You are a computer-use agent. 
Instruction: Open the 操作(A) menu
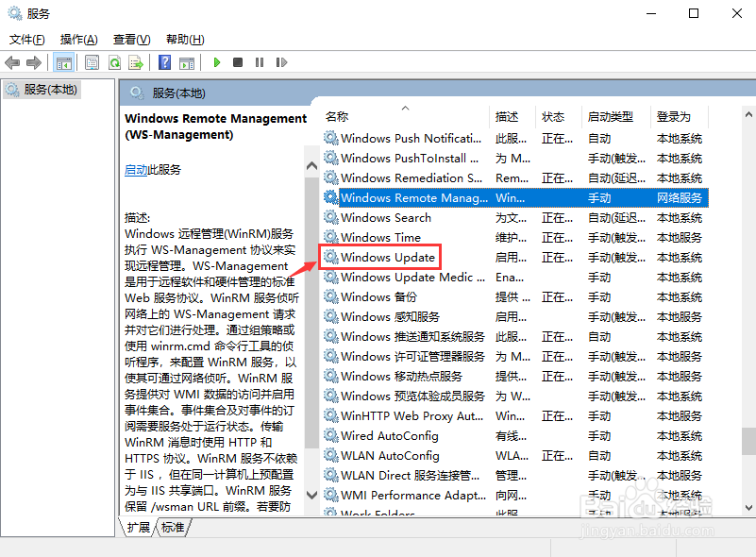(x=78, y=40)
